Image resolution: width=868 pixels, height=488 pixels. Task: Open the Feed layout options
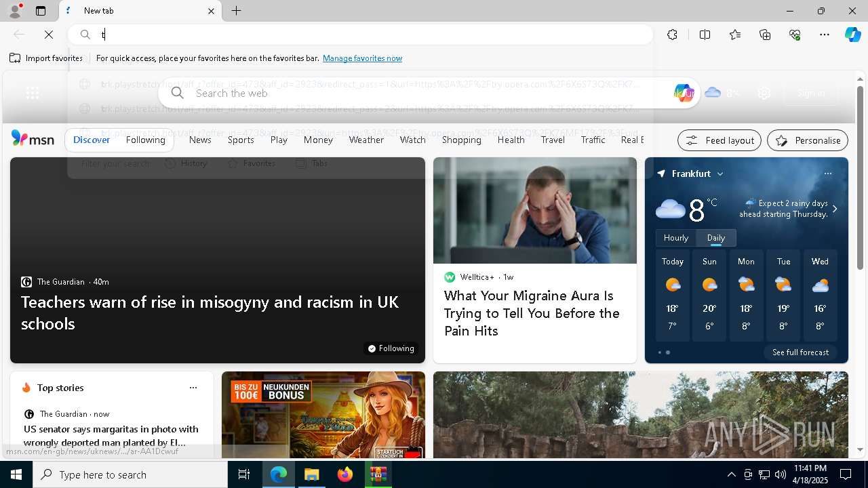tap(719, 140)
